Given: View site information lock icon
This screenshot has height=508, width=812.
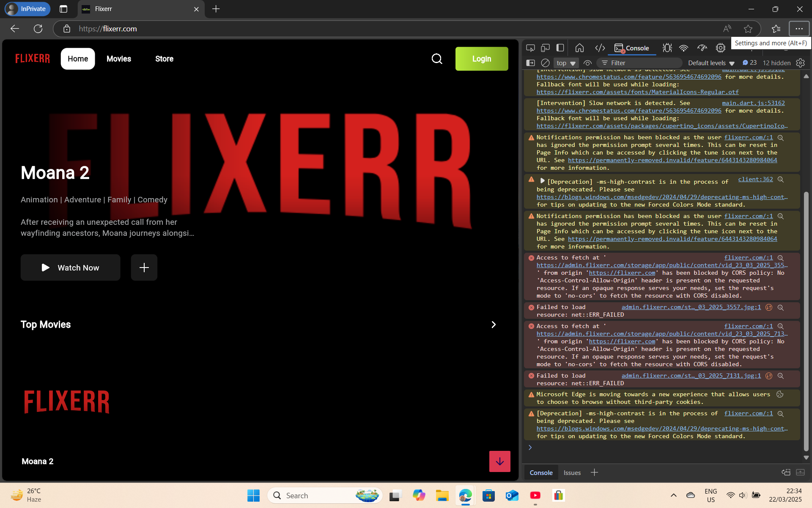Looking at the screenshot, I should (x=66, y=29).
